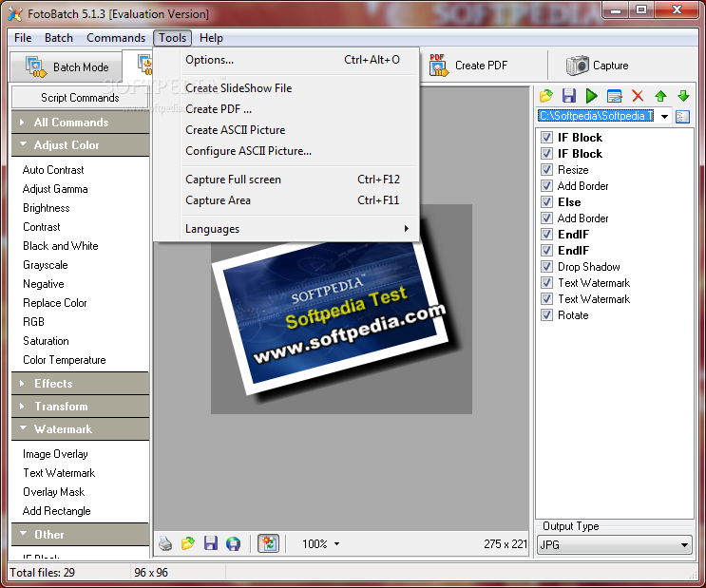This screenshot has height=588, width=706.
Task: Click the Batch Mode tab icon
Action: (x=36, y=67)
